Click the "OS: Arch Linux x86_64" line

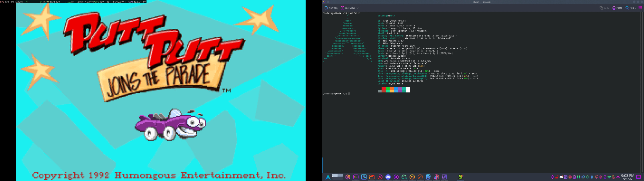pos(392,21)
